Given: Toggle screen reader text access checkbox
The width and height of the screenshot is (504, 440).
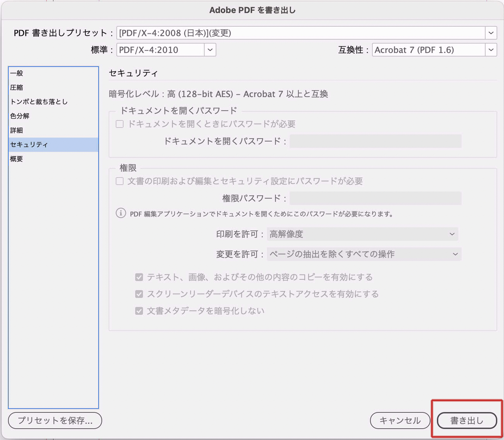Looking at the screenshot, I should (x=139, y=294).
